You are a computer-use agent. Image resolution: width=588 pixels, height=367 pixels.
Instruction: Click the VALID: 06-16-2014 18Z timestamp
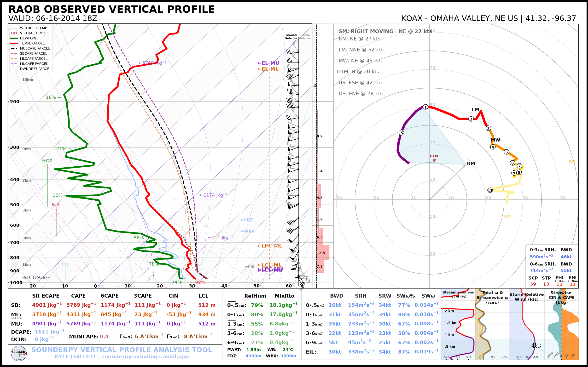(53, 18)
